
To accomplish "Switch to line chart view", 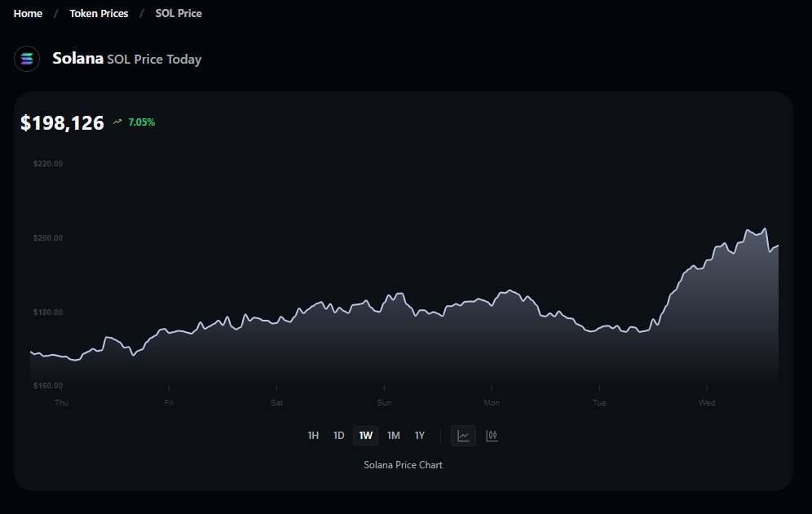I will click(x=464, y=436).
